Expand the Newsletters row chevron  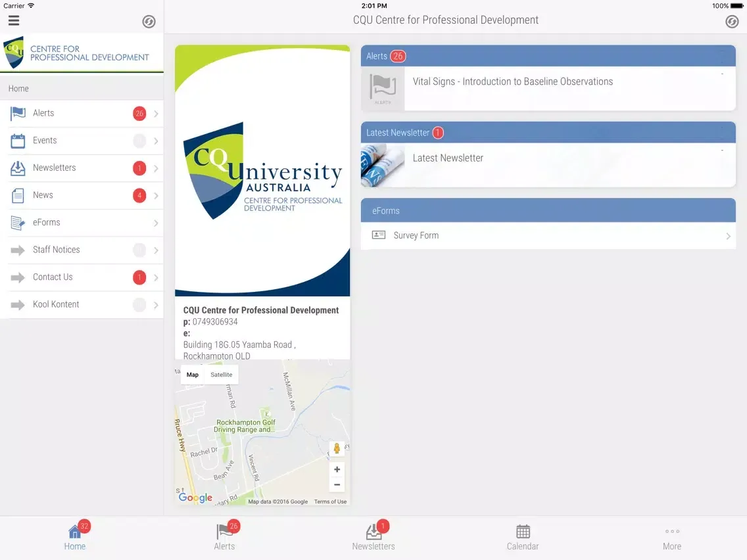pos(156,168)
